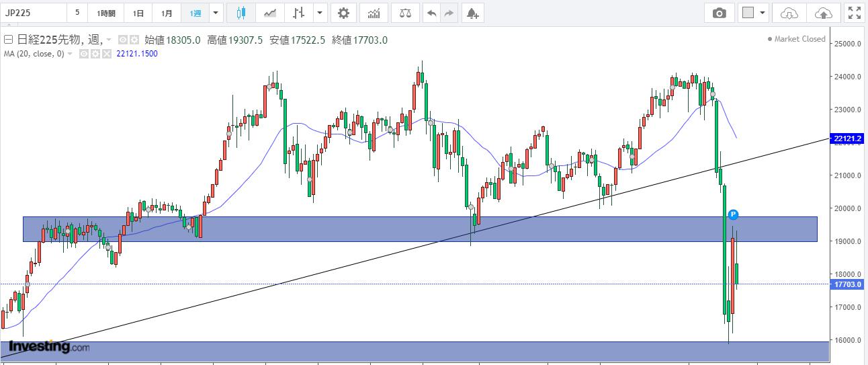Open chart properties gear icon

pyautogui.click(x=343, y=13)
